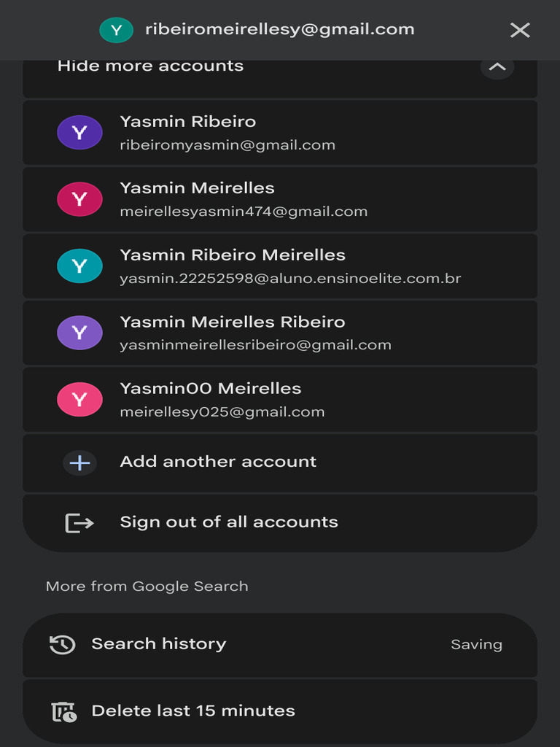560x747 pixels.
Task: Click the sign out arrow icon
Action: pos(79,522)
